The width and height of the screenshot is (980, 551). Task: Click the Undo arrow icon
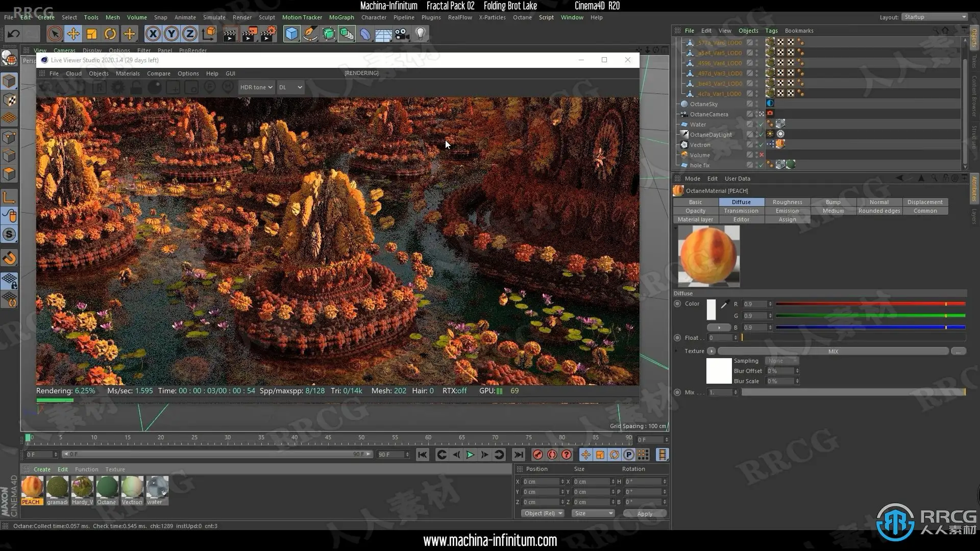14,34
